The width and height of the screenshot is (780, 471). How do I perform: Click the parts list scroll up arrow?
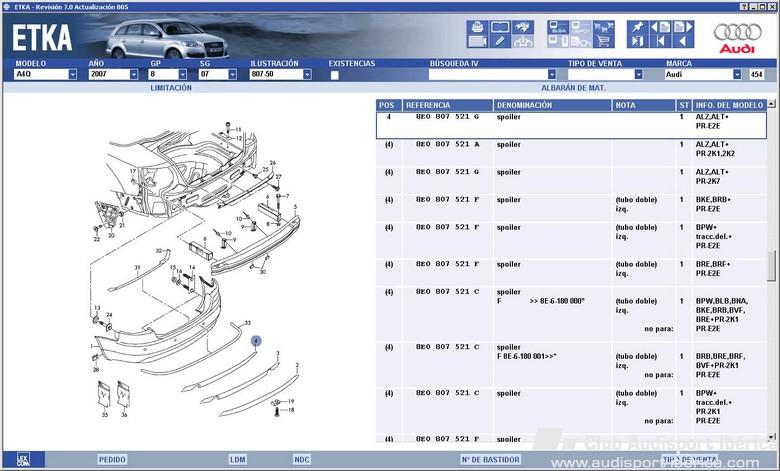[x=772, y=104]
